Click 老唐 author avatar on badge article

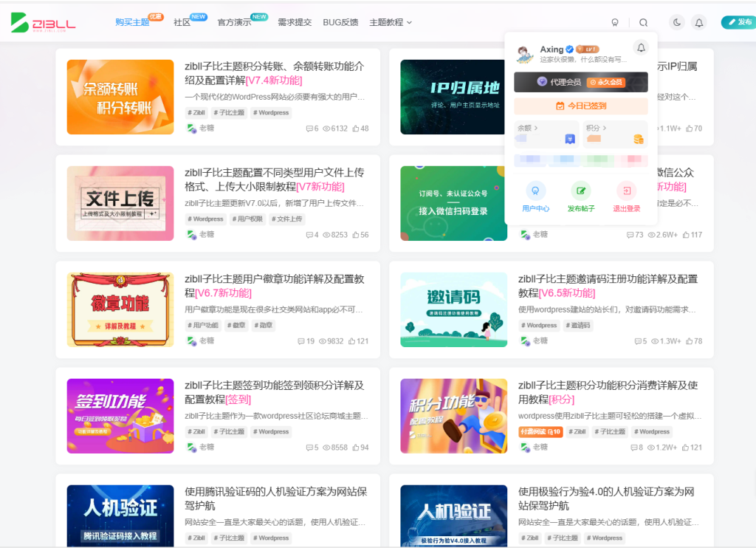pyautogui.click(x=191, y=341)
